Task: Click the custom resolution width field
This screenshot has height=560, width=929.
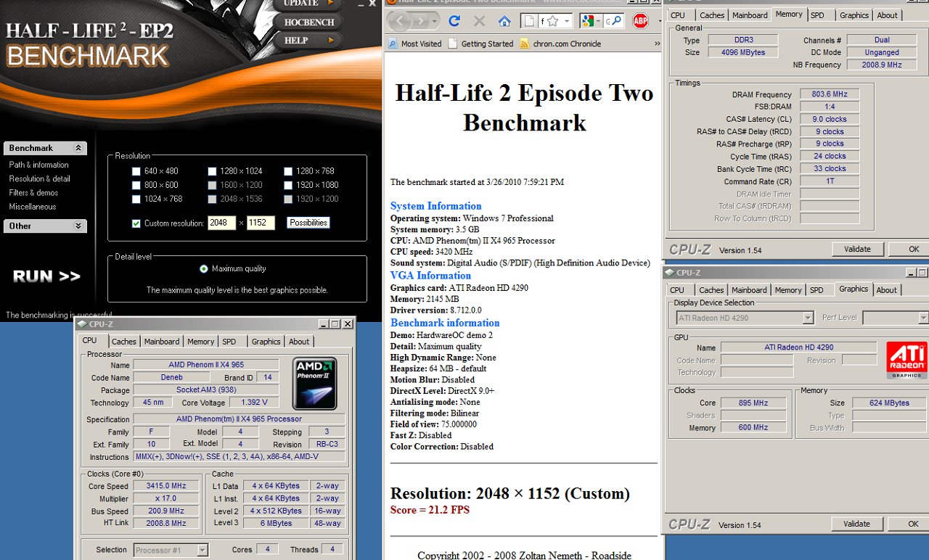Action: (x=222, y=223)
